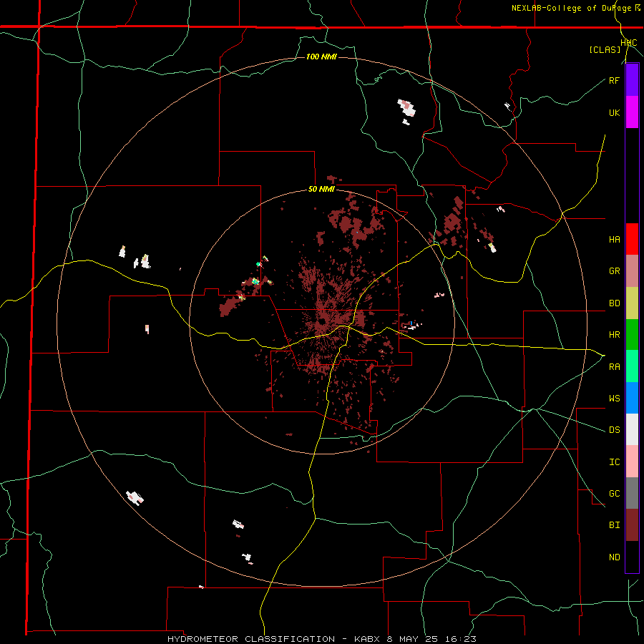Click the purple RF legend color swatch
644x644 pixels.
point(632,80)
